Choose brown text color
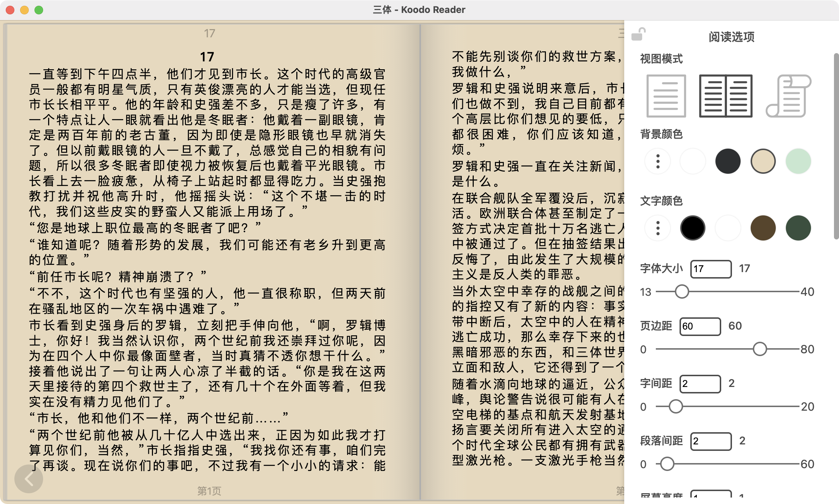The width and height of the screenshot is (839, 504). pos(763,228)
